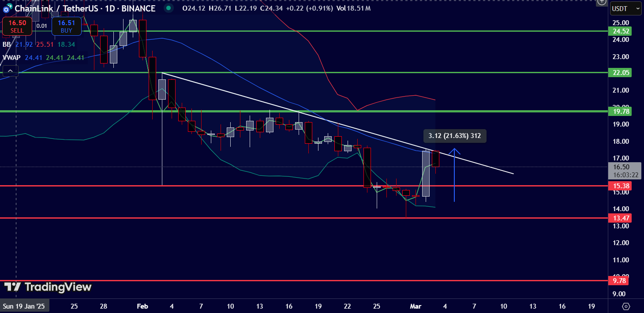Screen dimensions: 644x313
Task: Click the BB value 25.51
Action: (45, 45)
